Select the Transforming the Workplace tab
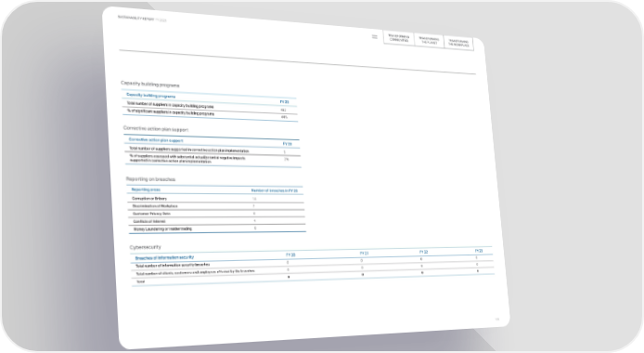644x353 pixels. click(x=458, y=43)
